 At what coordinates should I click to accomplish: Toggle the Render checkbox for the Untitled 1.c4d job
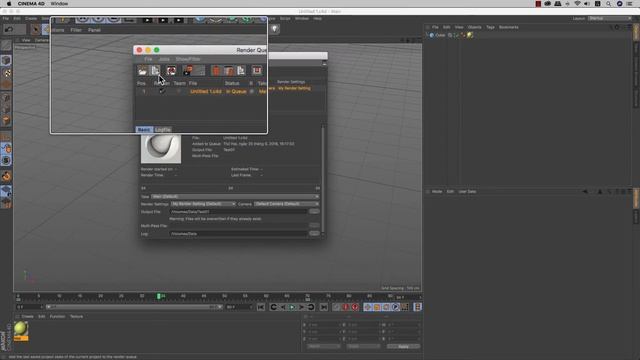tap(162, 91)
